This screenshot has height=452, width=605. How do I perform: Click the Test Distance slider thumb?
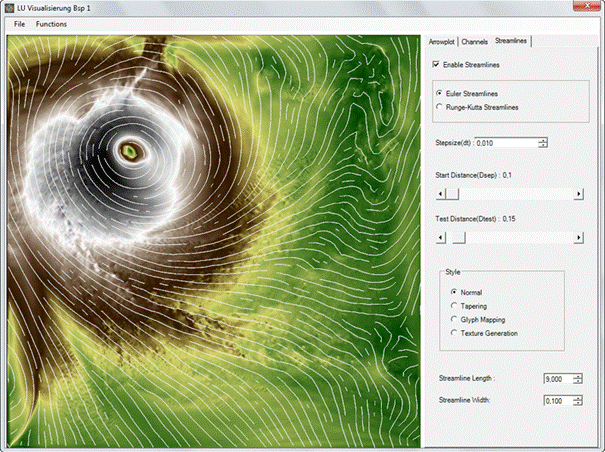[458, 237]
